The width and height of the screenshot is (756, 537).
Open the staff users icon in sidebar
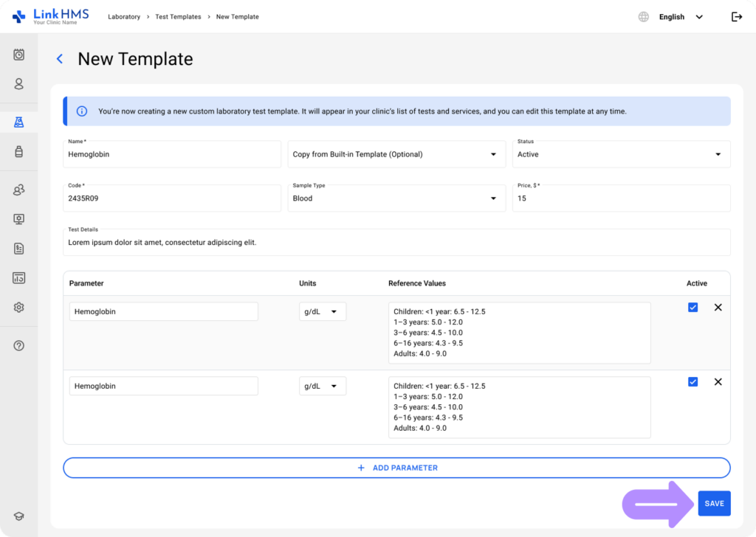[18, 190]
